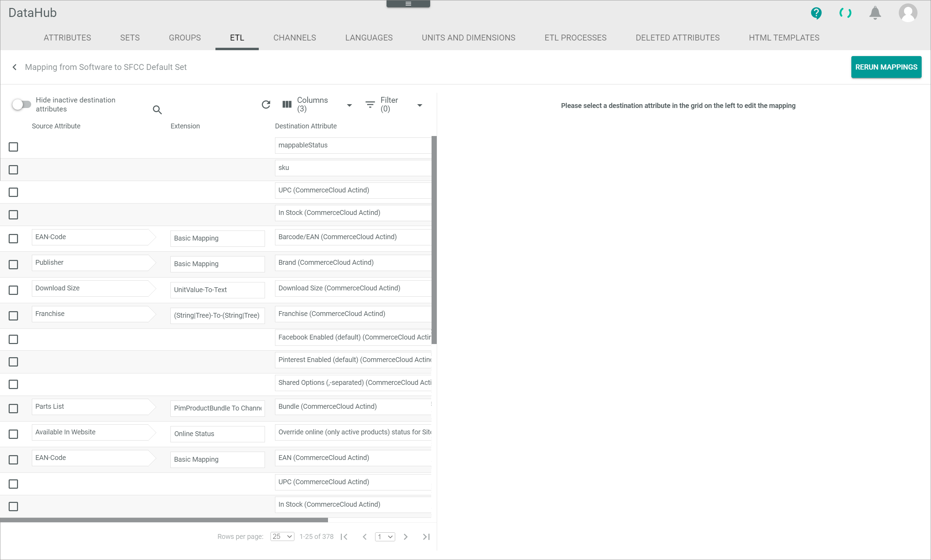Select checkbox for Available In Website row

[13, 434]
